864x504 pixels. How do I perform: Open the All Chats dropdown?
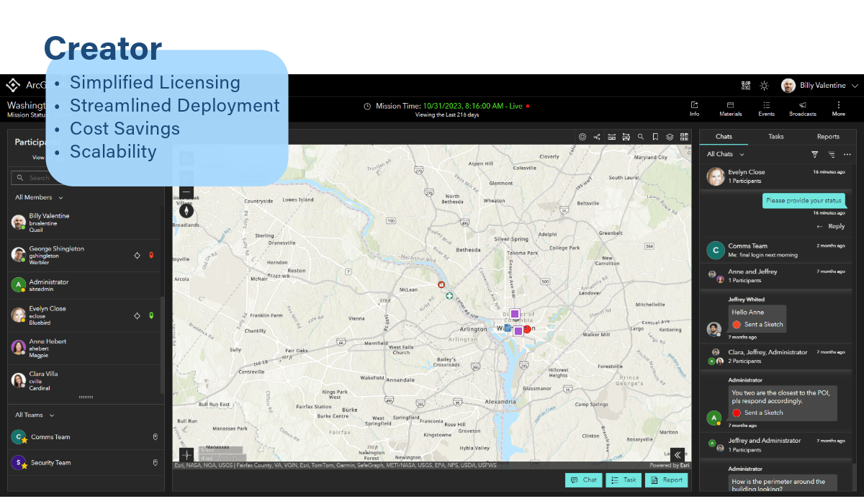724,154
